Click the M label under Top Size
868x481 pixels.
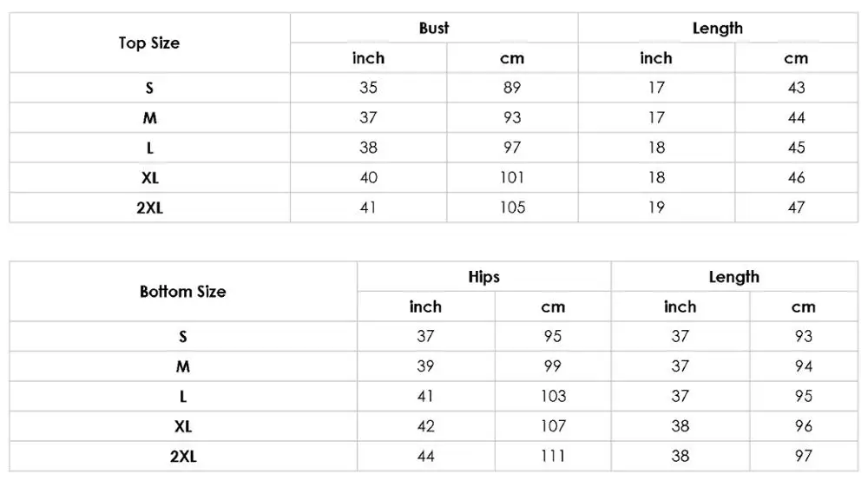(149, 118)
